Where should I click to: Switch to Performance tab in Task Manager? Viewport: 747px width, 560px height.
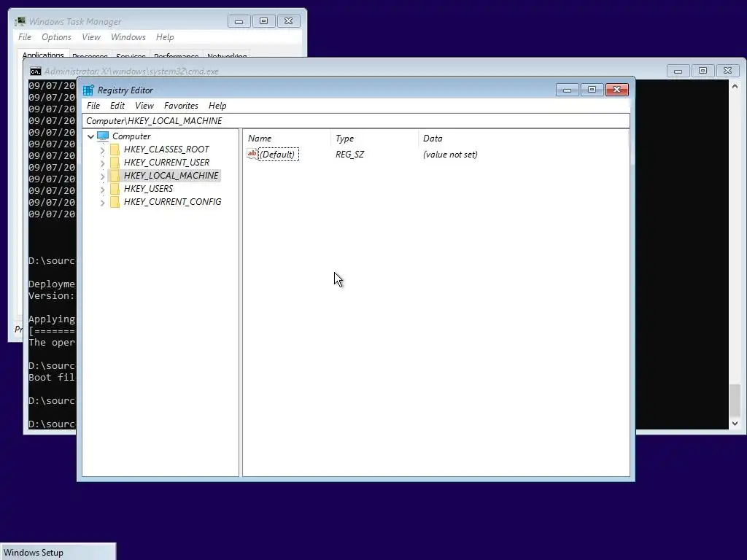[177, 55]
